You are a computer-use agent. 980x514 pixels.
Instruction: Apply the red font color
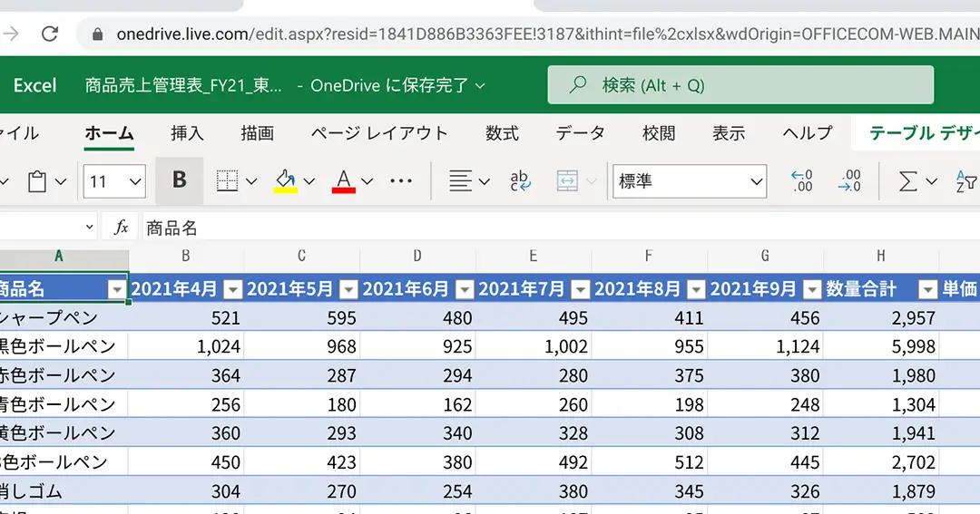[344, 181]
